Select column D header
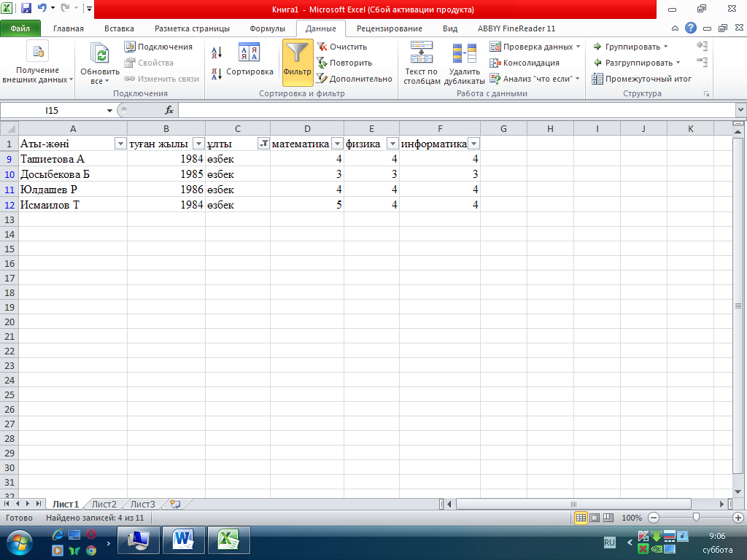 coord(307,128)
